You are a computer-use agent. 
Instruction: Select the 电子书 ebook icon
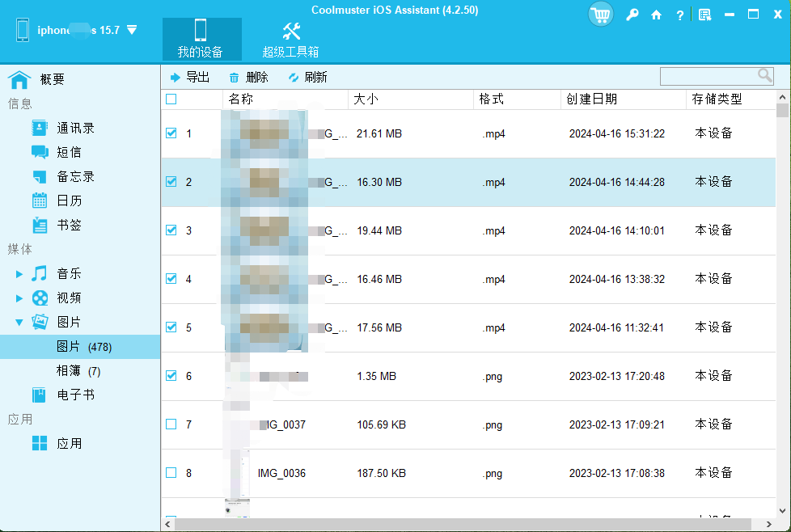[39, 395]
